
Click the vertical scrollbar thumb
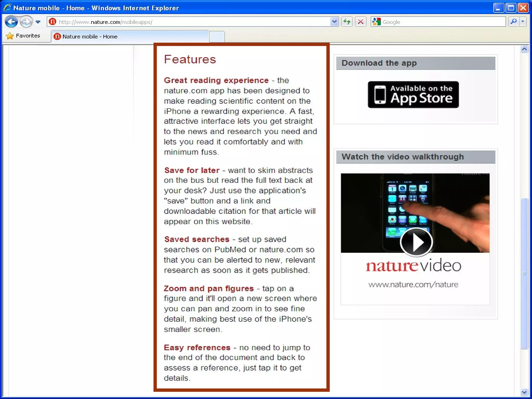point(524,273)
